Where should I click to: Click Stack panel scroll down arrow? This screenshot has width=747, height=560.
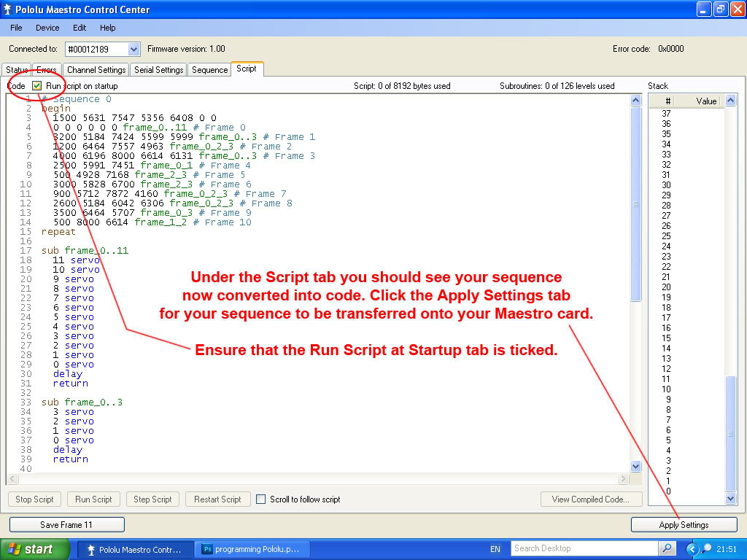coord(730,499)
